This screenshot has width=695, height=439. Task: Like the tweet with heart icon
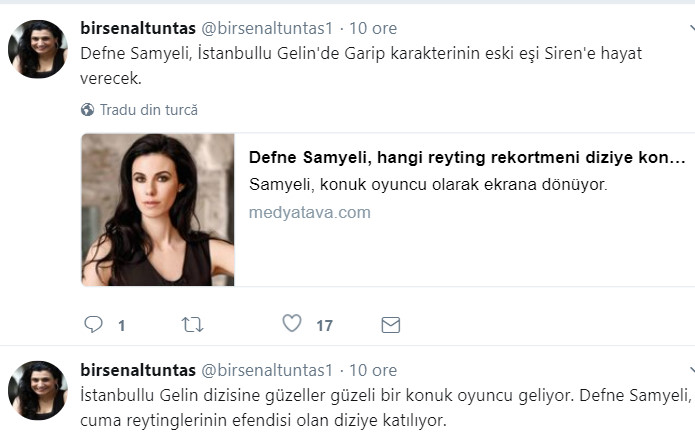click(x=292, y=324)
